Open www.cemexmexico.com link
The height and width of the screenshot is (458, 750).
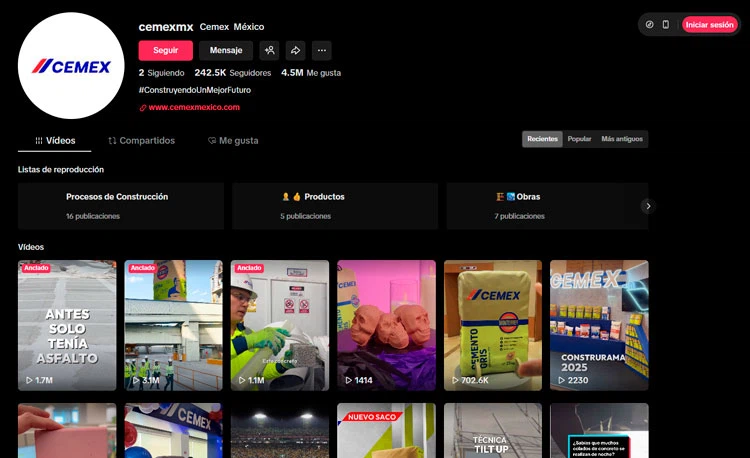(x=194, y=107)
